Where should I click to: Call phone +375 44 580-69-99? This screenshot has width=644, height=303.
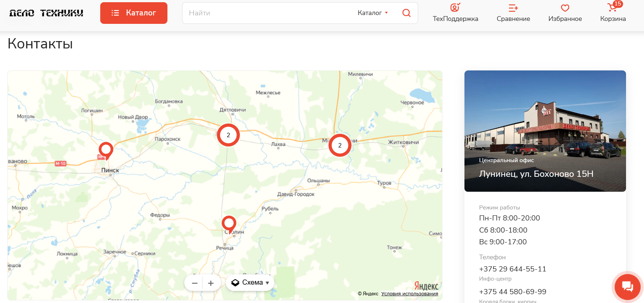[513, 292]
